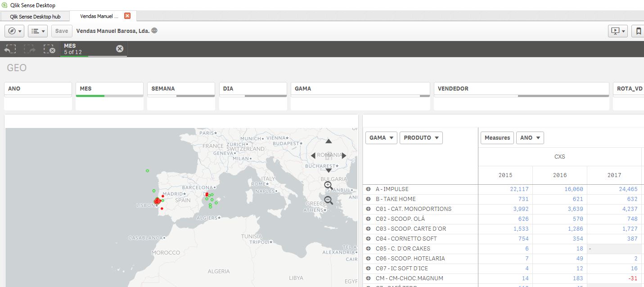Click the Measures button
Viewport: 644px width, 287px height.
[x=497, y=138]
